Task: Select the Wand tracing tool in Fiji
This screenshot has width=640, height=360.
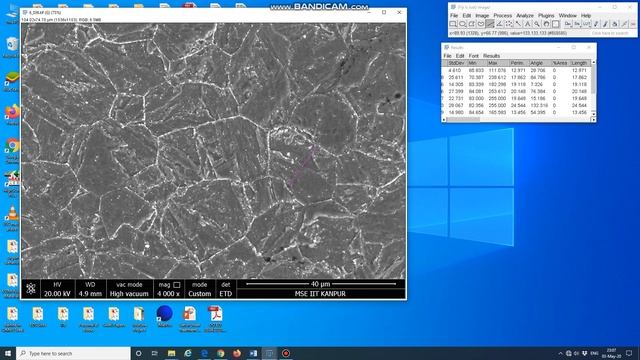Action: pyautogui.click(x=518, y=24)
